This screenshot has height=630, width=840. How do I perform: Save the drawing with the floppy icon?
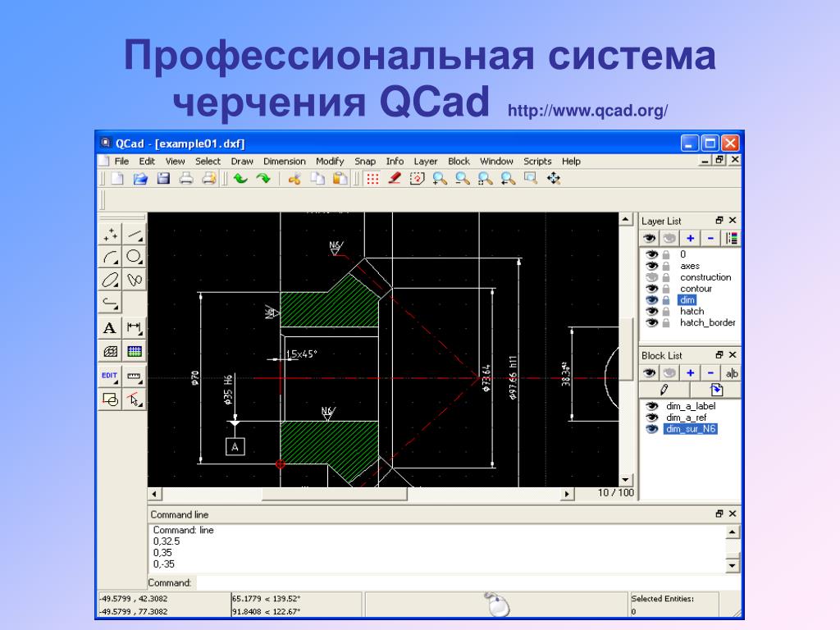coord(163,178)
